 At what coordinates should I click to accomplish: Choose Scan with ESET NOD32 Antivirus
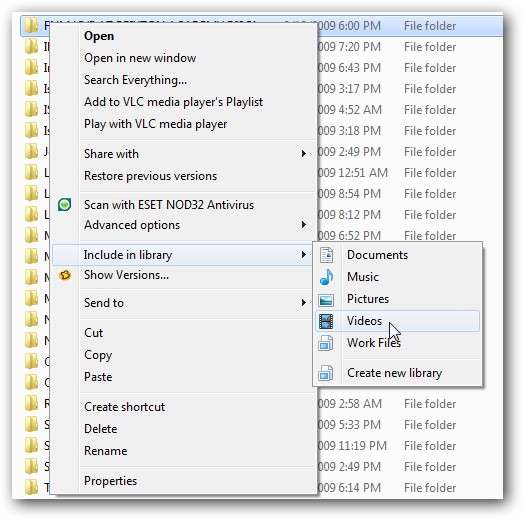(169, 205)
